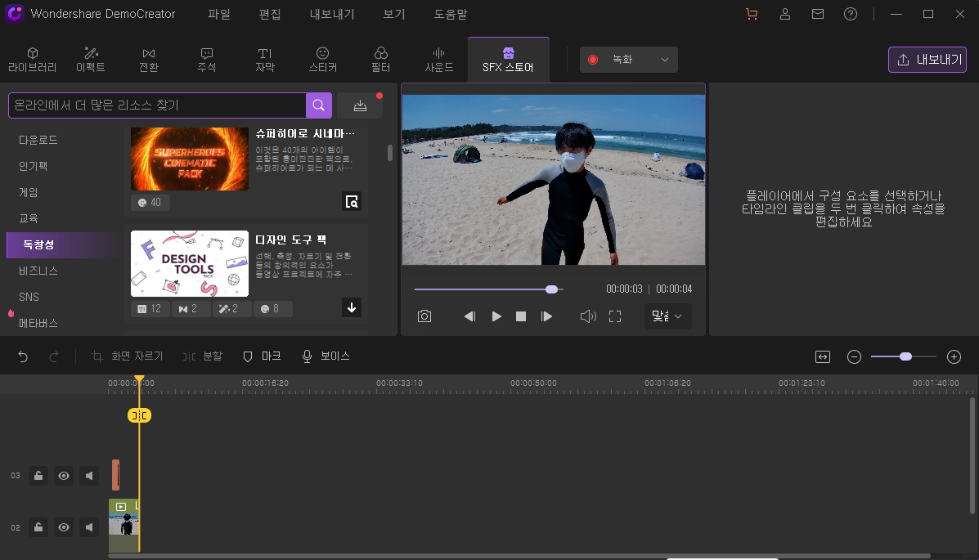Open the 편집 menu
Viewport: 979px width, 560px height.
point(270,14)
